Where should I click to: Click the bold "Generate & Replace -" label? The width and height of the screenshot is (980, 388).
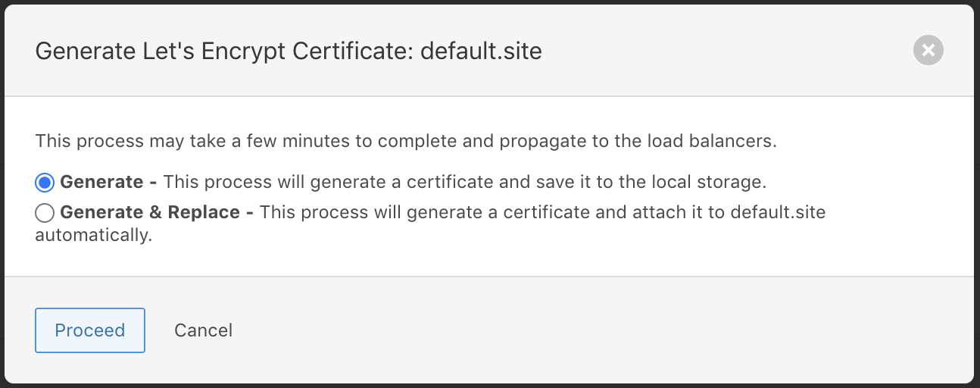[x=156, y=212]
